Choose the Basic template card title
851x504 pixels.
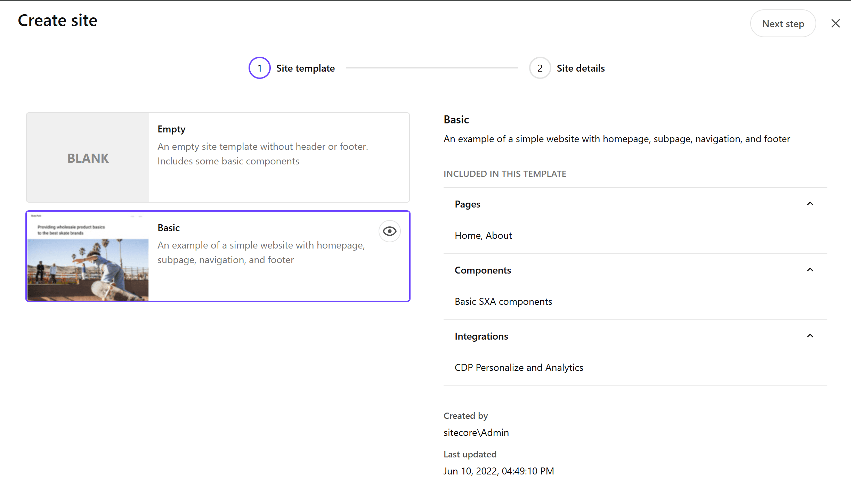169,228
